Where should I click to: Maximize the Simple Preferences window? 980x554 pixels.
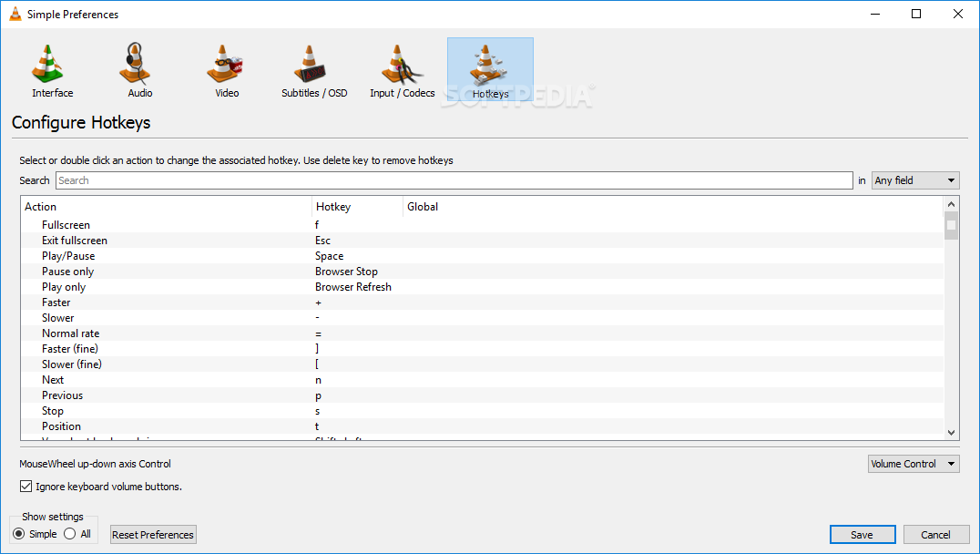[x=916, y=14]
